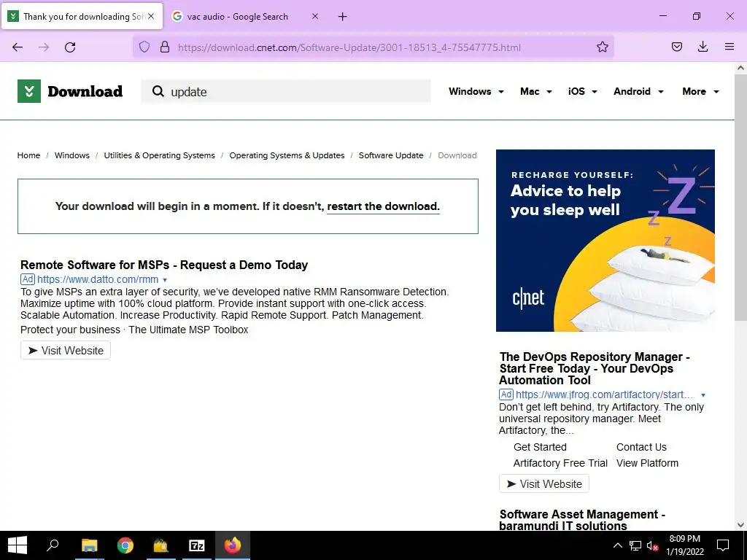This screenshot has width=747, height=560.
Task: Click the green Download logo icon
Action: [29, 91]
